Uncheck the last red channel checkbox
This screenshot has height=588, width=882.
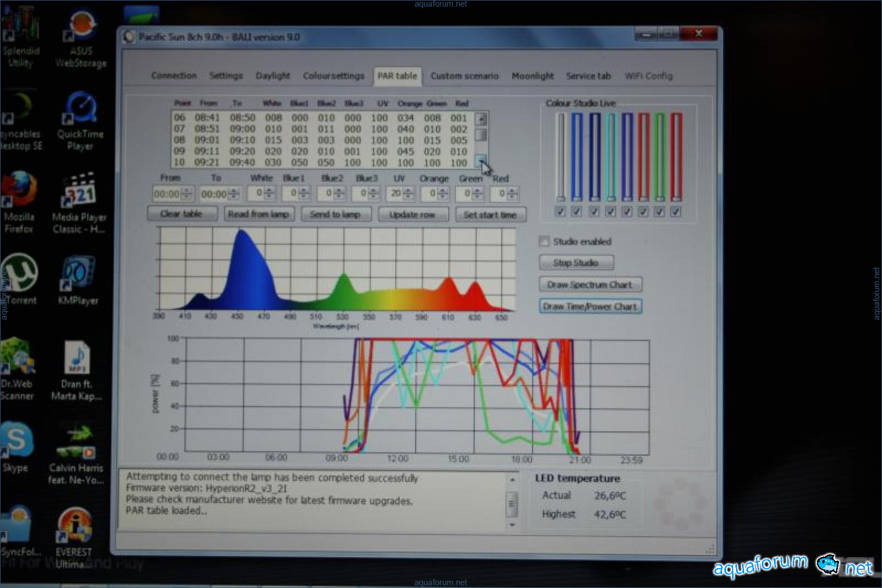click(x=675, y=212)
